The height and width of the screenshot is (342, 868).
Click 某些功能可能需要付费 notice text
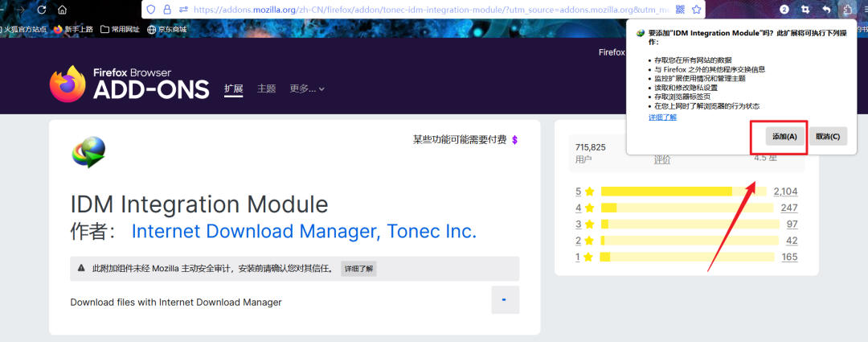coord(460,140)
